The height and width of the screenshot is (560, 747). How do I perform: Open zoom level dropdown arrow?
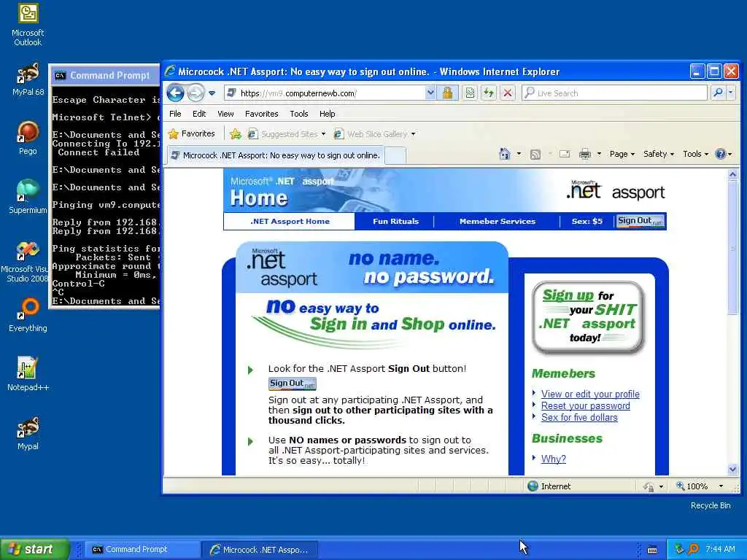721,486
